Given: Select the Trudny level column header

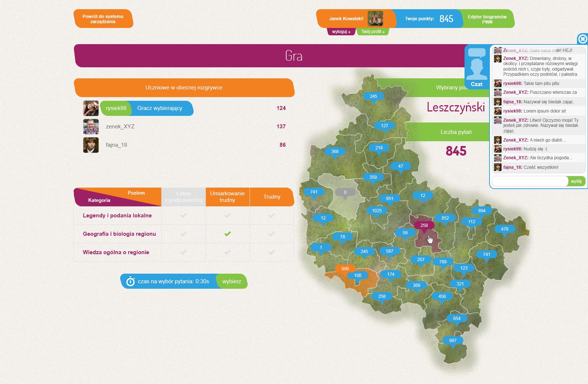Looking at the screenshot, I should pos(272,197).
